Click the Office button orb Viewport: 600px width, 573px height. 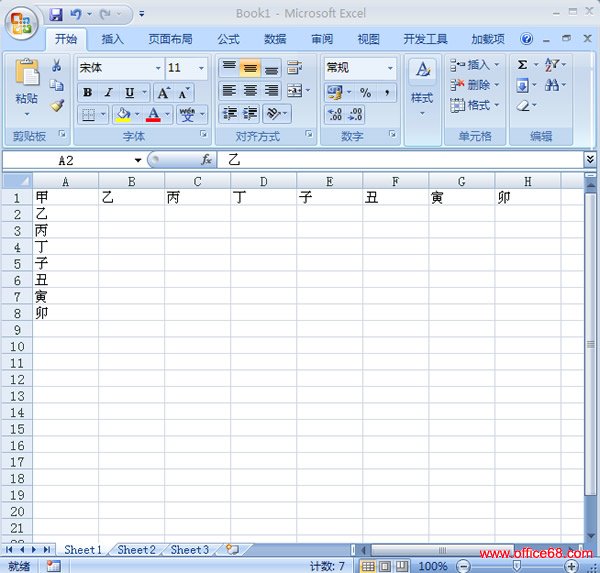coord(21,23)
